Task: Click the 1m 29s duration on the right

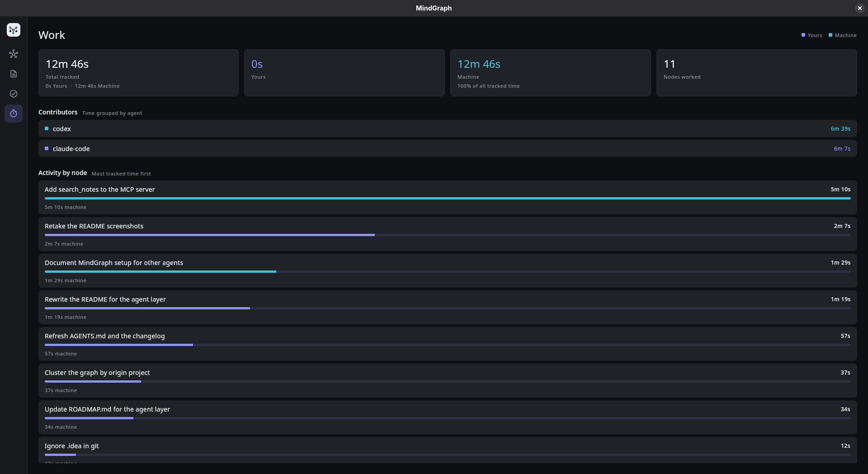Action: tap(840, 263)
